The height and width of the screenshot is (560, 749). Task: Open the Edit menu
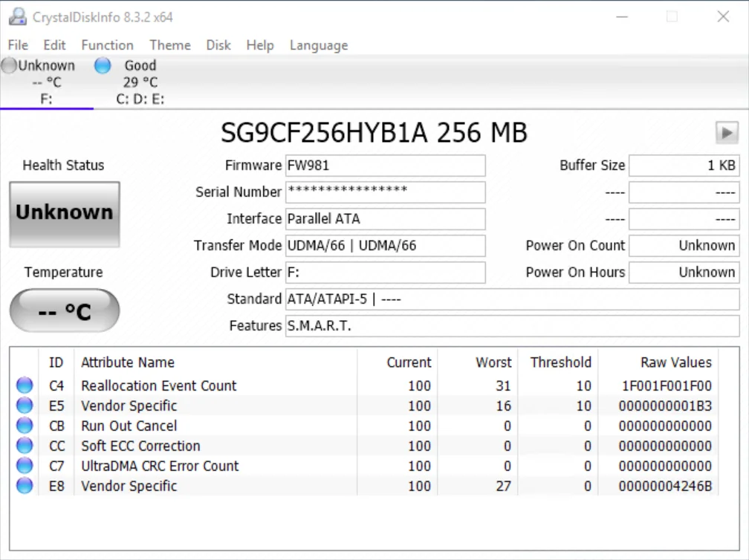(x=54, y=45)
